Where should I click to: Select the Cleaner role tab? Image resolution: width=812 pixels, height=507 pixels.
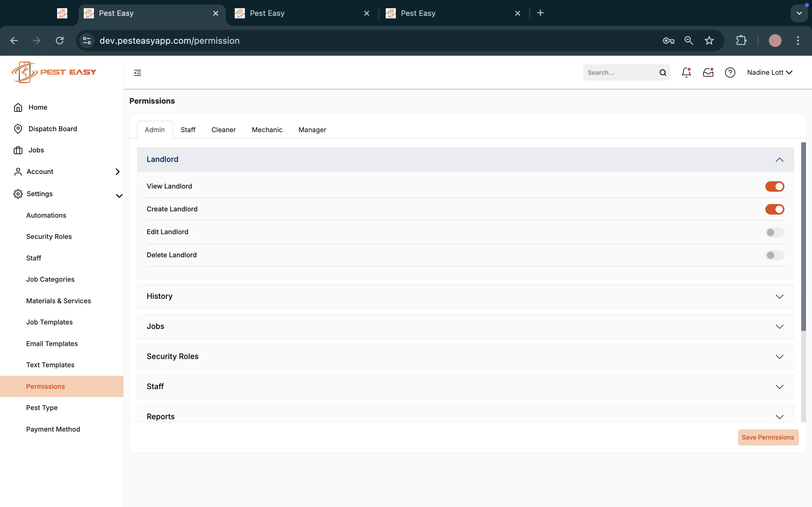click(224, 130)
